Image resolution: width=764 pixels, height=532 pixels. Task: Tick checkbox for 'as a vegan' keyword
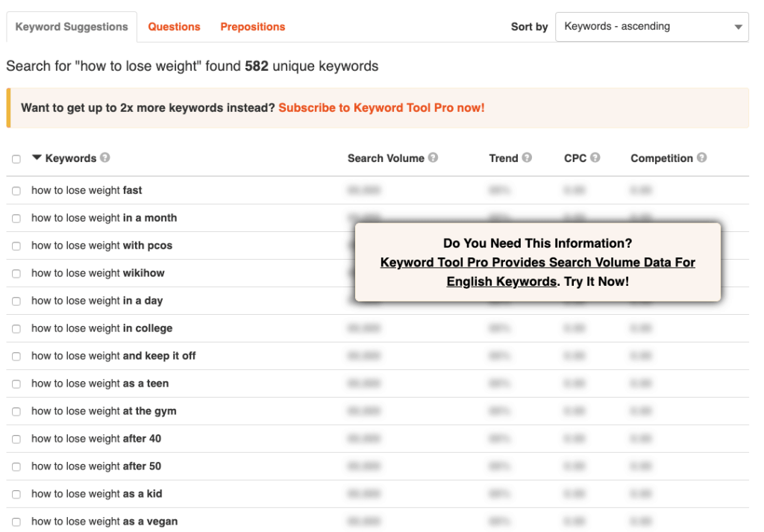point(16,522)
